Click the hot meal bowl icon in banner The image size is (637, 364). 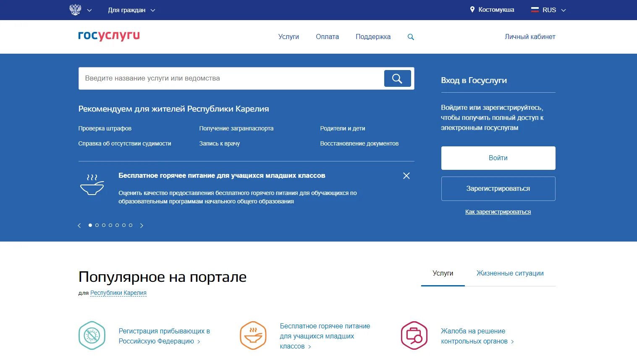92,185
